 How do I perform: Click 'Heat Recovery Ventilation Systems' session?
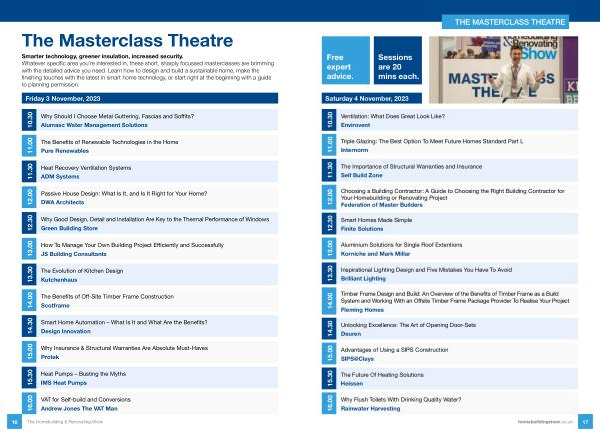(x=86, y=168)
